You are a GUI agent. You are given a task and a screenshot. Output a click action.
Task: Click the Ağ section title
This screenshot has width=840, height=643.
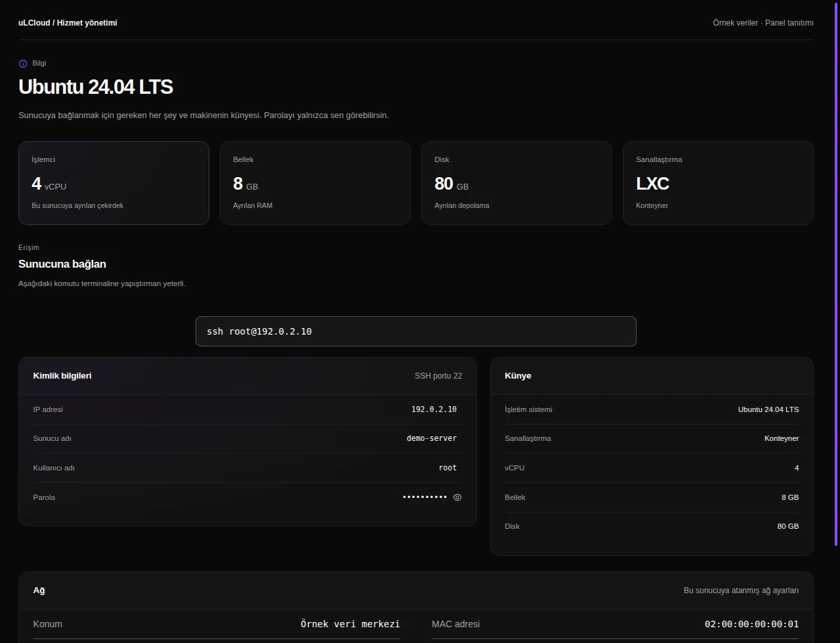[x=39, y=591]
